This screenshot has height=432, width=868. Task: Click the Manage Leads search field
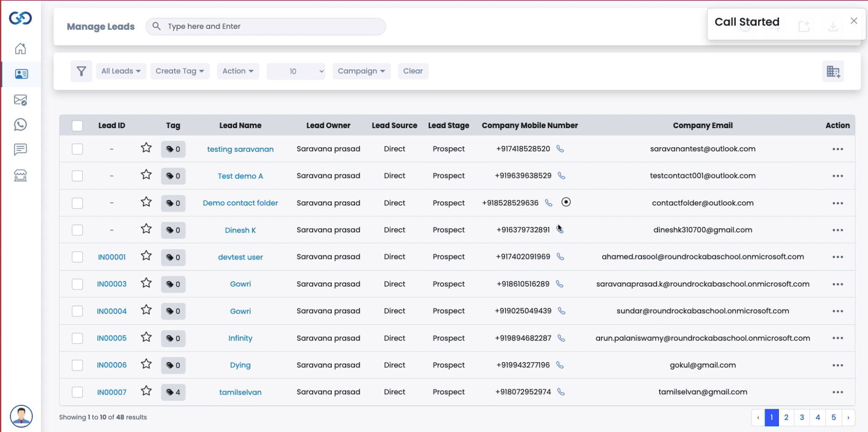coord(266,27)
